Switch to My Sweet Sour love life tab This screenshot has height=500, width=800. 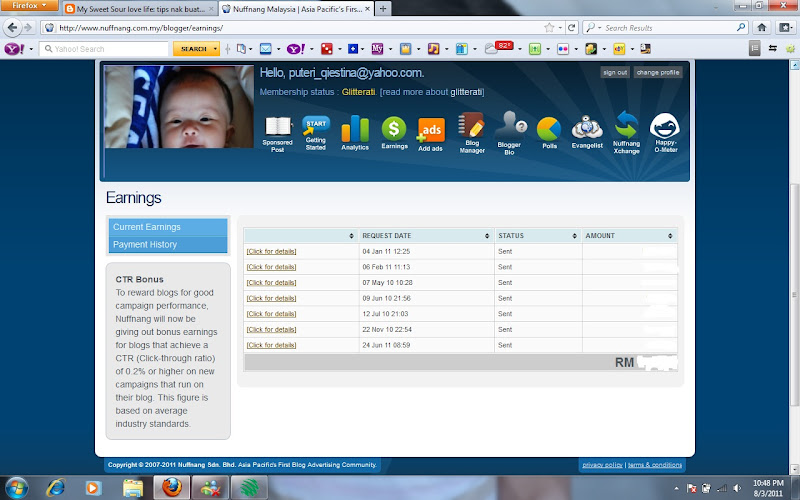click(x=140, y=9)
